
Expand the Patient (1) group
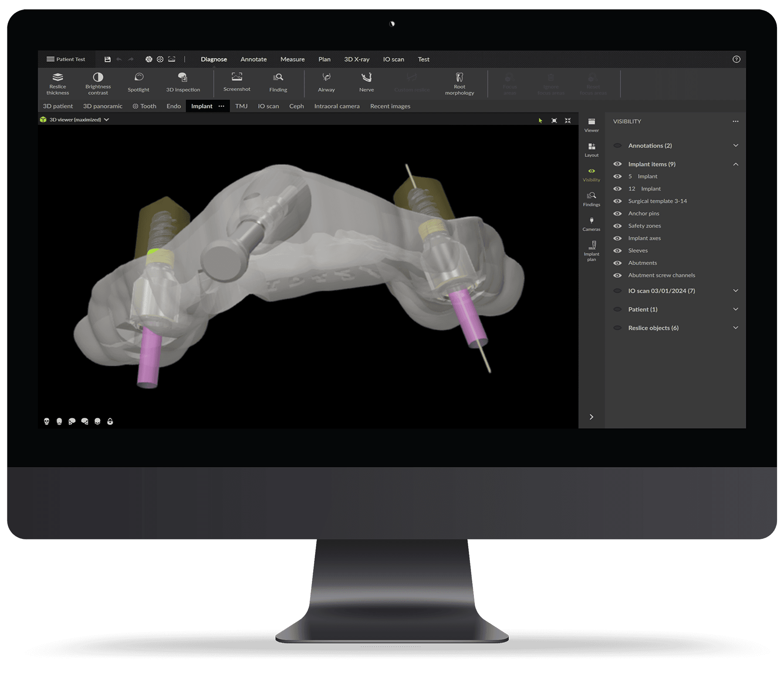tap(736, 309)
